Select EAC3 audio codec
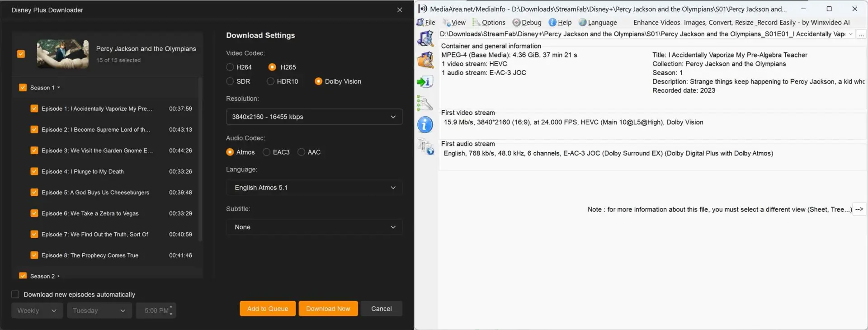 (266, 152)
